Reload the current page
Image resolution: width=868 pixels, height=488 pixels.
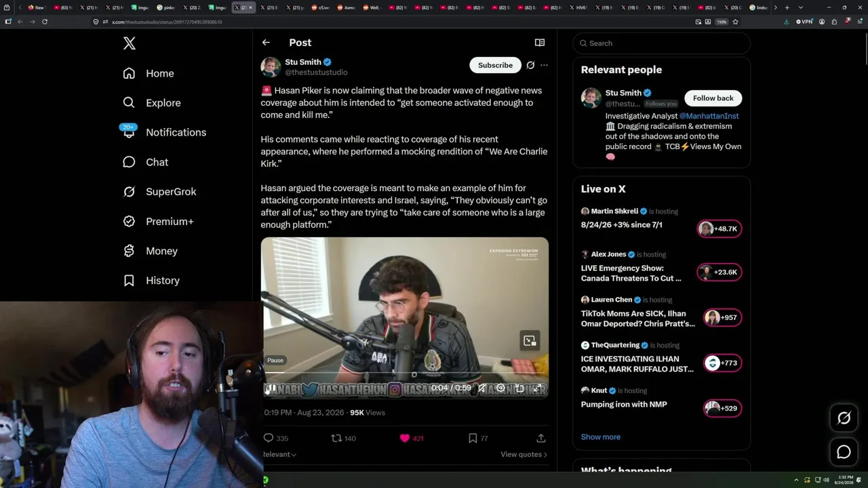click(45, 22)
